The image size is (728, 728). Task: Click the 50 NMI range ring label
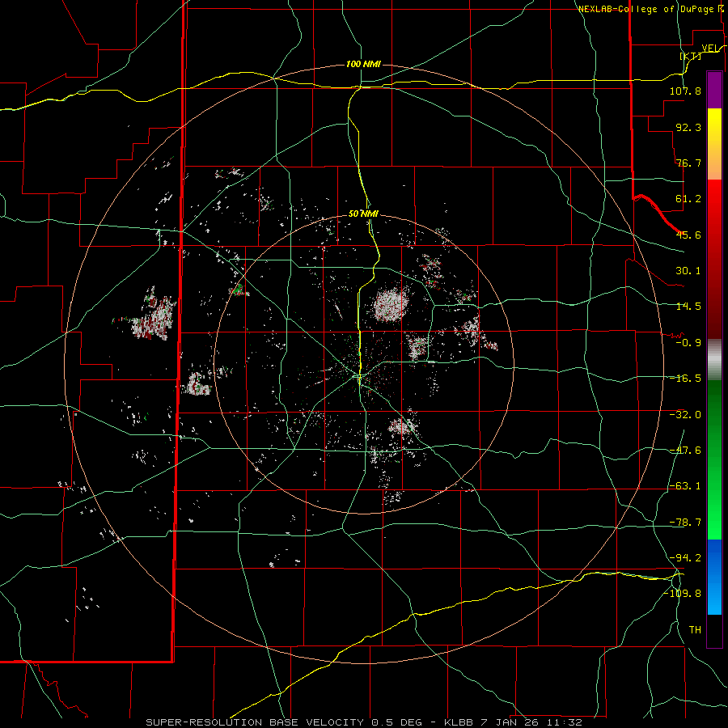point(363,214)
